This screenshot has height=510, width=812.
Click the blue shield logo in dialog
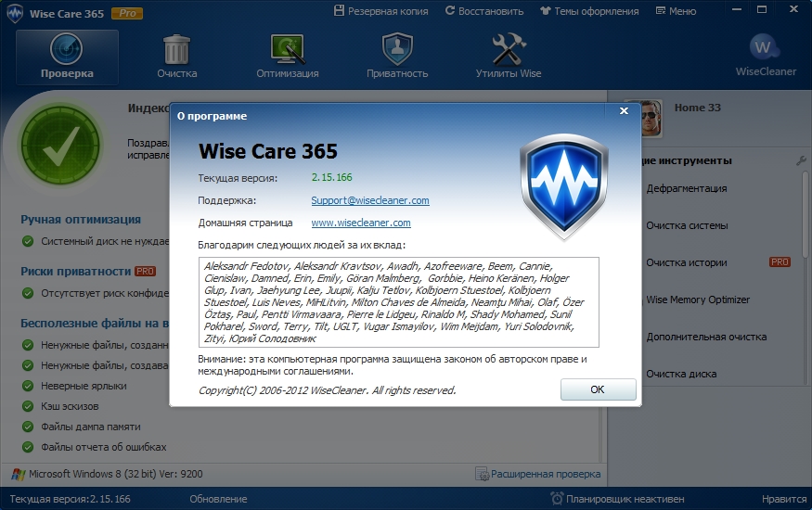click(564, 186)
